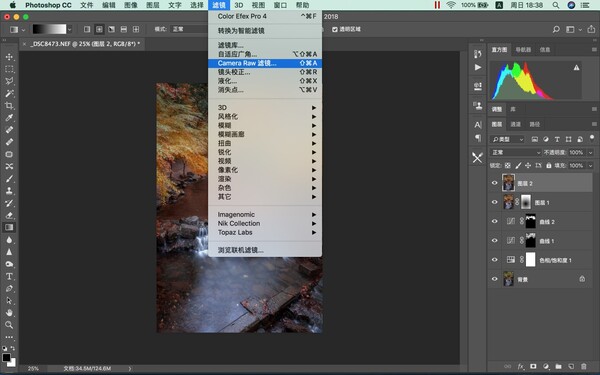Select the Horizontal Type tool
600x375 pixels.
[x=9, y=276]
